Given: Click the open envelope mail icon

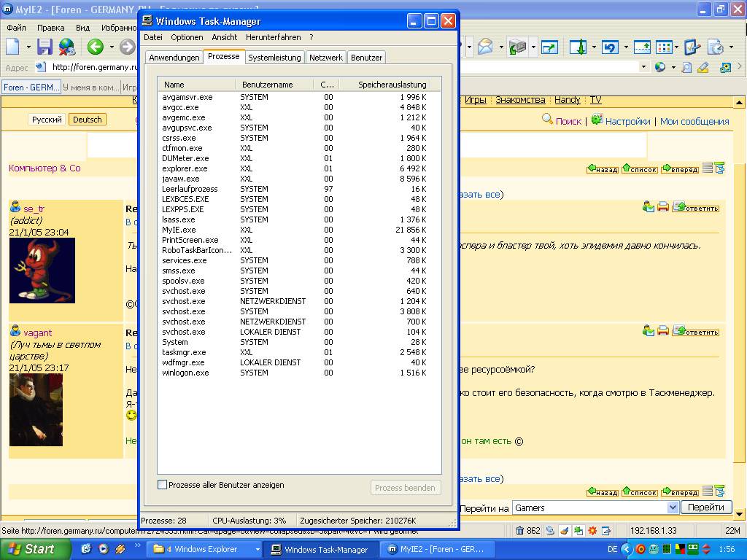Looking at the screenshot, I should (485, 47).
